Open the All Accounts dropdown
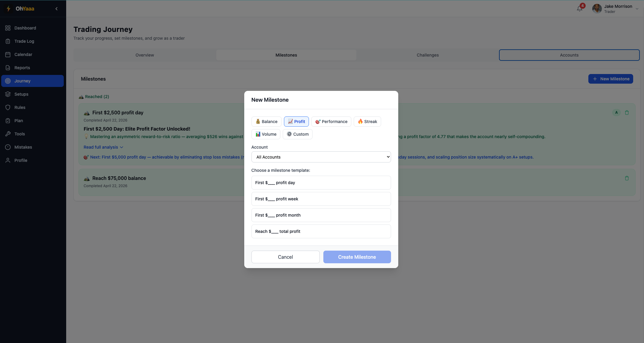Screen dimensions: 644x343 321,157
